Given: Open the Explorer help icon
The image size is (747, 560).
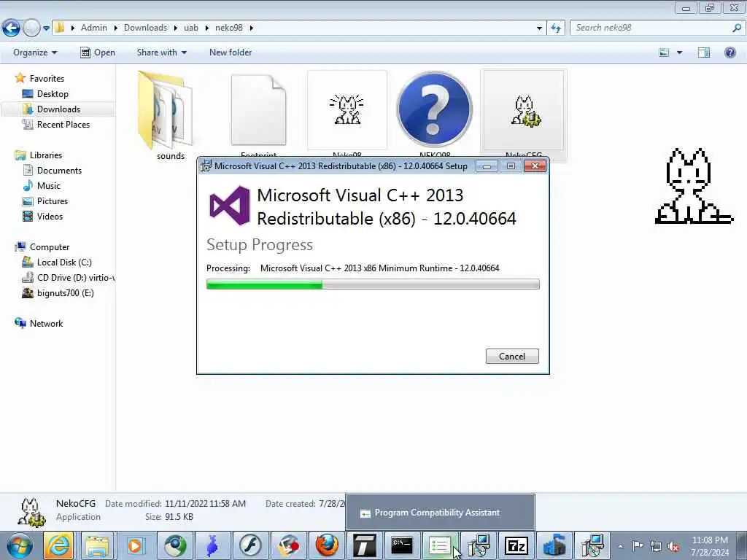Looking at the screenshot, I should point(729,52).
